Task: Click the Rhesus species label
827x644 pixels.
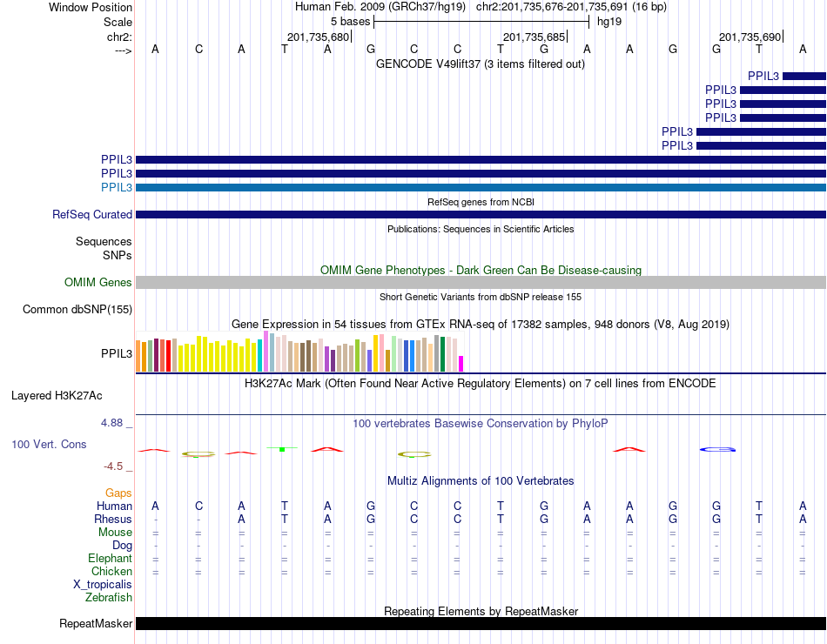Action: [x=113, y=520]
